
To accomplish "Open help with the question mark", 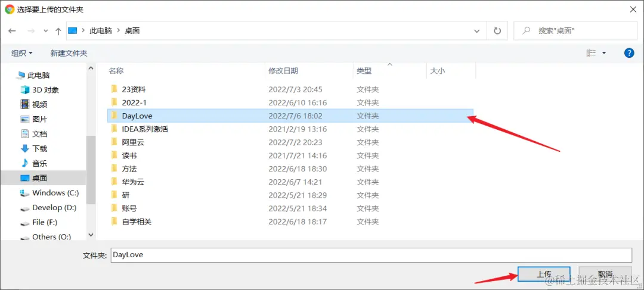I will 629,52.
